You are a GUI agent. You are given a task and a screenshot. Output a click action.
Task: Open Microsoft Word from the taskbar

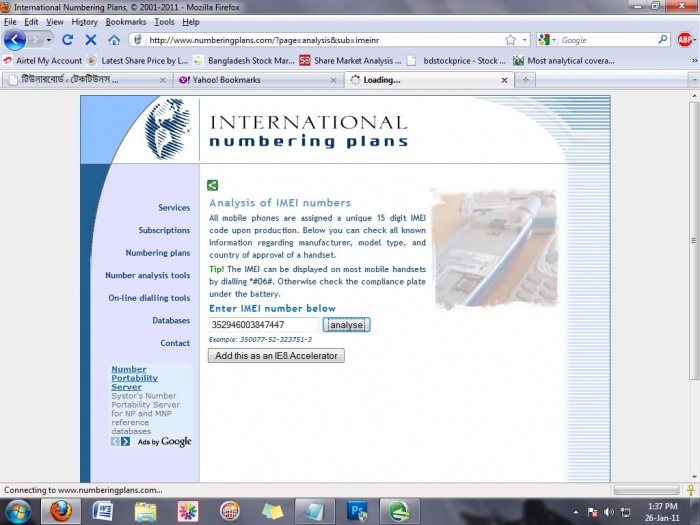coord(103,512)
